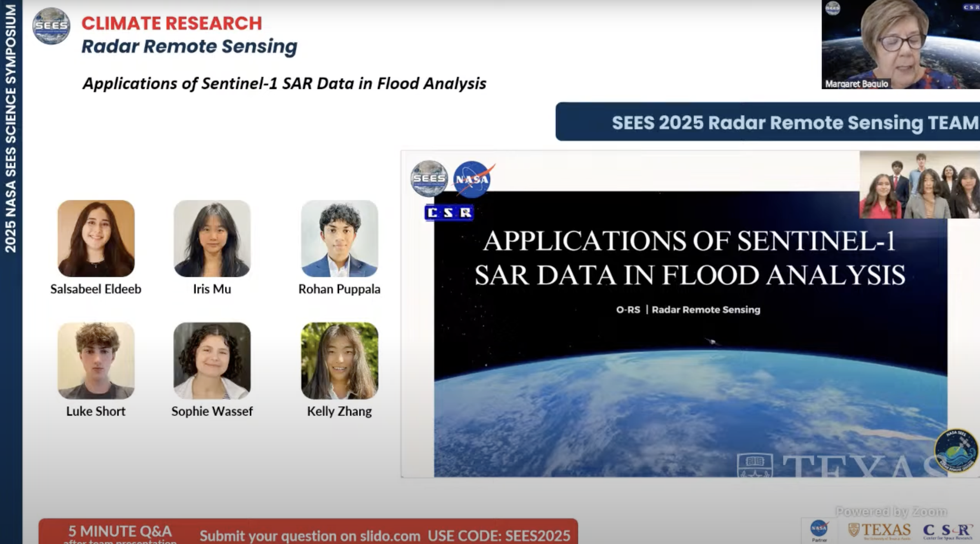Click Margaret Baquio's webcam video
Viewport: 980px width, 544px height.
click(x=901, y=44)
